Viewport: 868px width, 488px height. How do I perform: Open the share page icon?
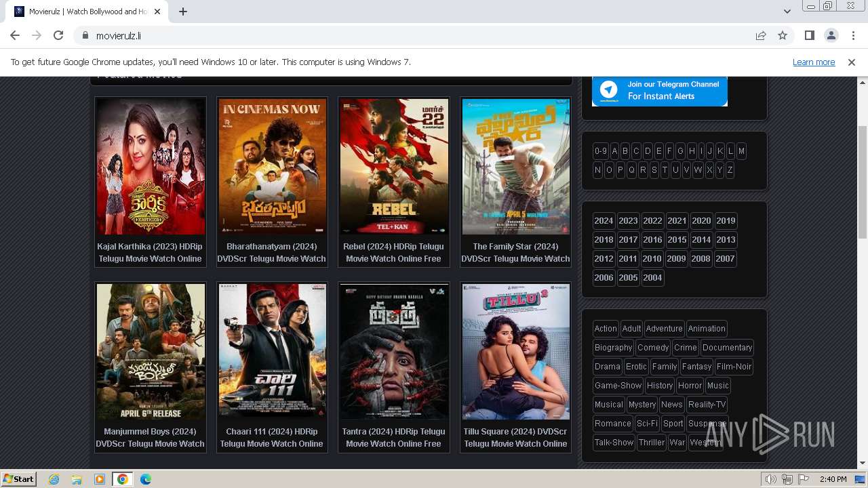[761, 35]
